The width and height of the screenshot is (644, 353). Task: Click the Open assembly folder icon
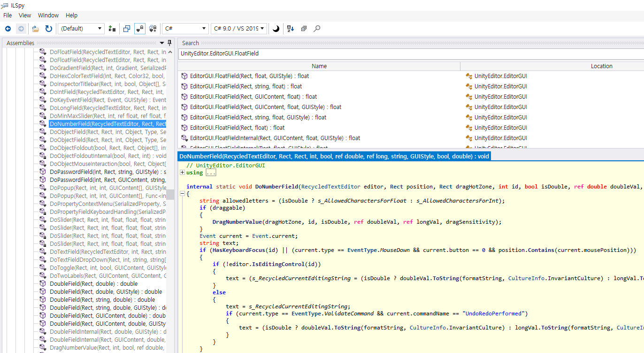pos(35,29)
